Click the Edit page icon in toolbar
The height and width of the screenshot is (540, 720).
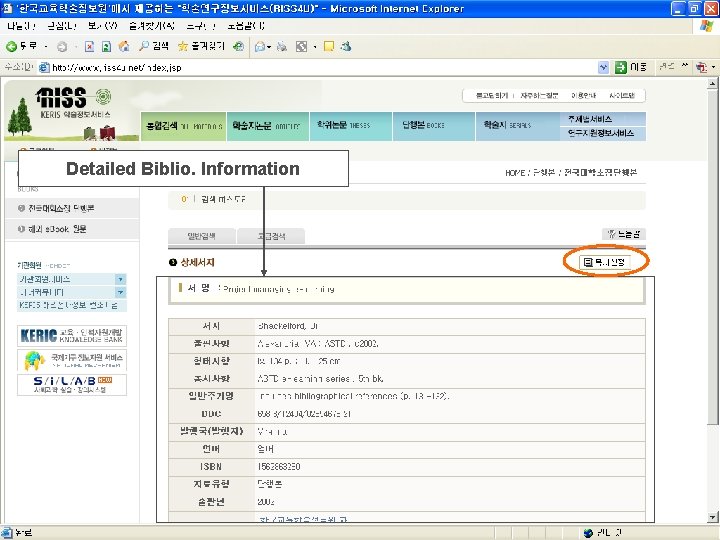[301, 46]
